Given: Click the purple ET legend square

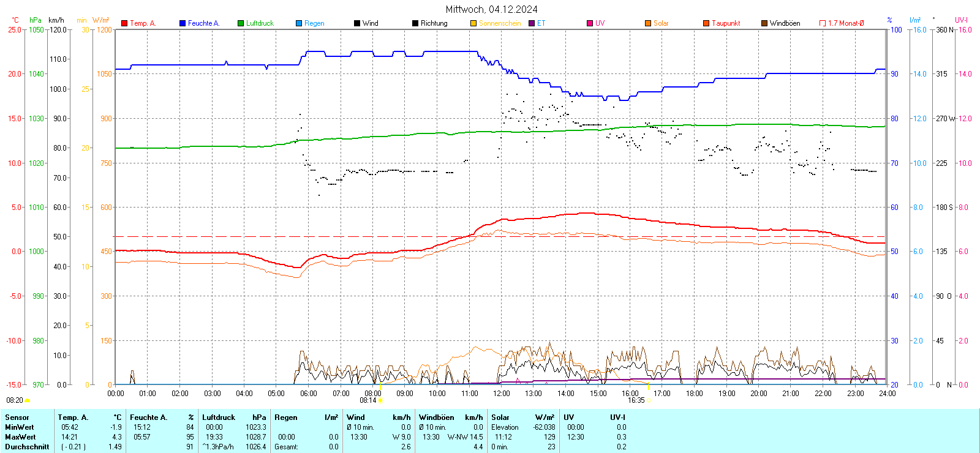Looking at the screenshot, I should coord(532,23).
